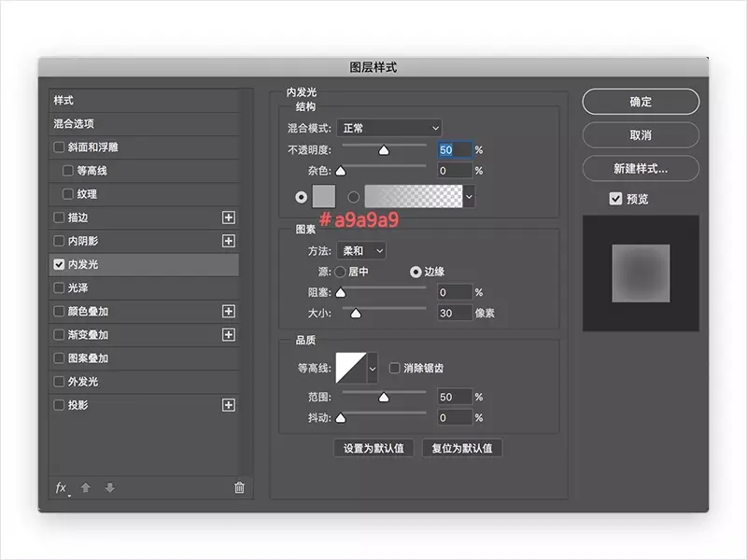Expand the 等高线 contour picker arrow

[373, 368]
